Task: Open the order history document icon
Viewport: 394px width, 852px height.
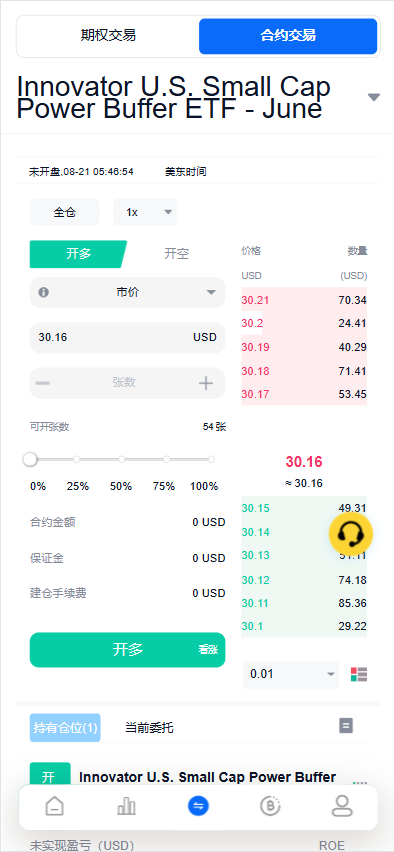Action: point(346,725)
